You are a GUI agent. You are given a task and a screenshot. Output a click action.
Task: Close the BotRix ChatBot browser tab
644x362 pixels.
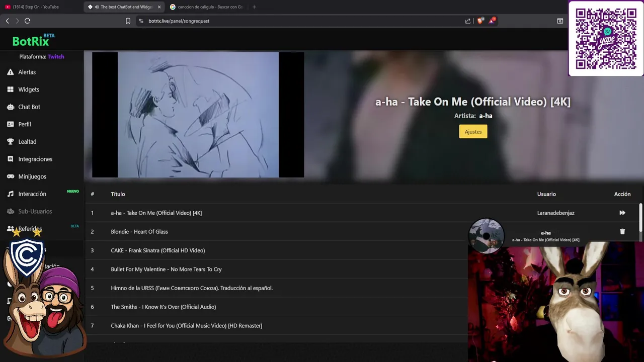[159, 7]
